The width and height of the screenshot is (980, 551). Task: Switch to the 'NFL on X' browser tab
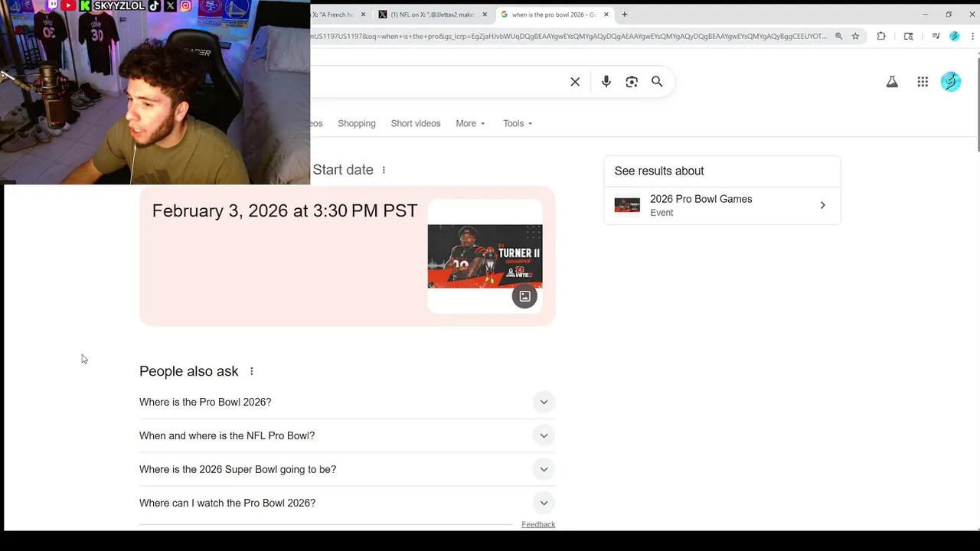tap(432, 15)
